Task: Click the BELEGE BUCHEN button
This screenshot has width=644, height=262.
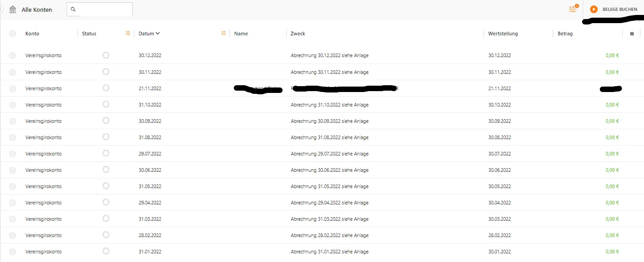Action: (x=620, y=10)
